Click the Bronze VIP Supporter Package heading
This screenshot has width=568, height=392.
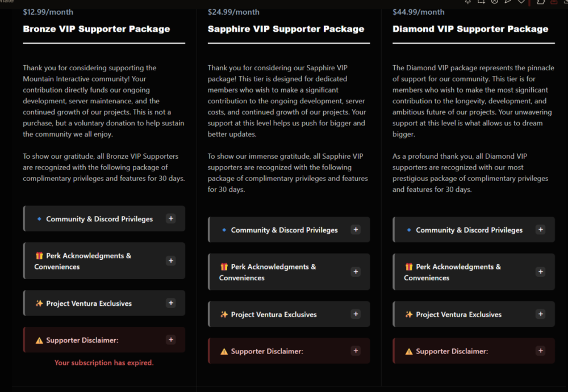click(x=97, y=29)
